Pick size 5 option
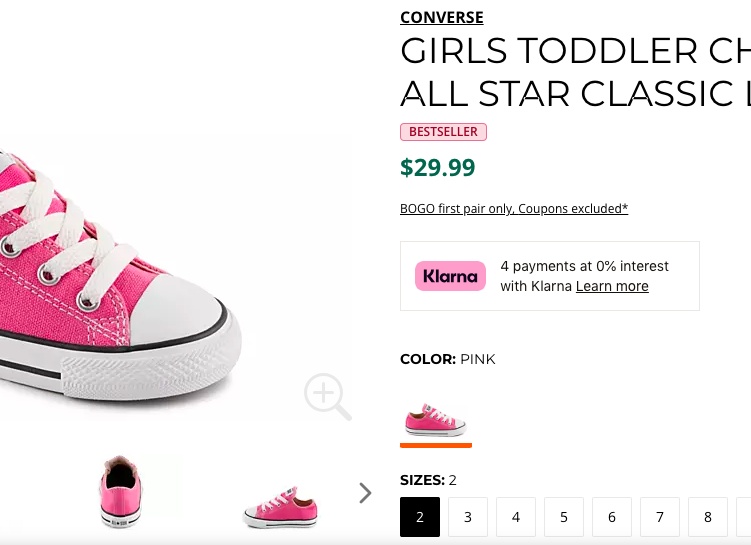751x545 pixels. 564,517
